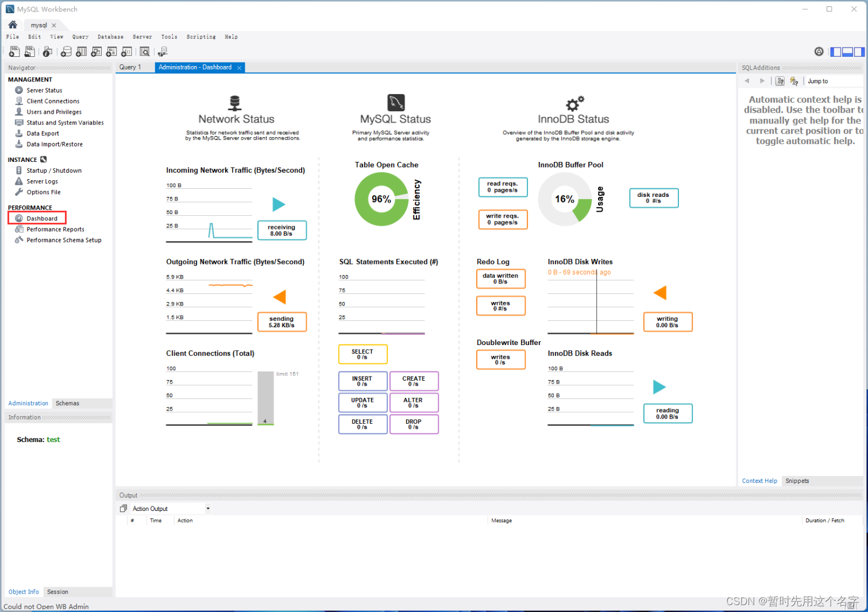Open Server Status in Navigator
This screenshot has height=612, width=868.
pyautogui.click(x=44, y=90)
